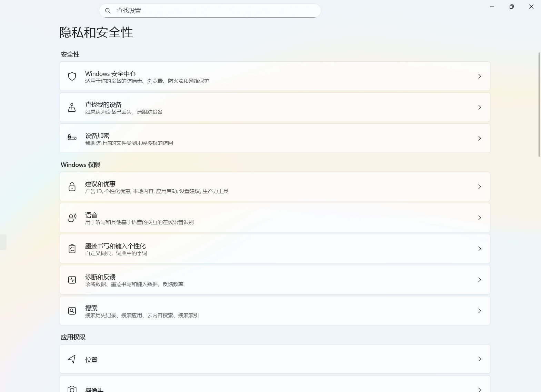
Task: Restore down the Settings window
Action: (x=512, y=7)
